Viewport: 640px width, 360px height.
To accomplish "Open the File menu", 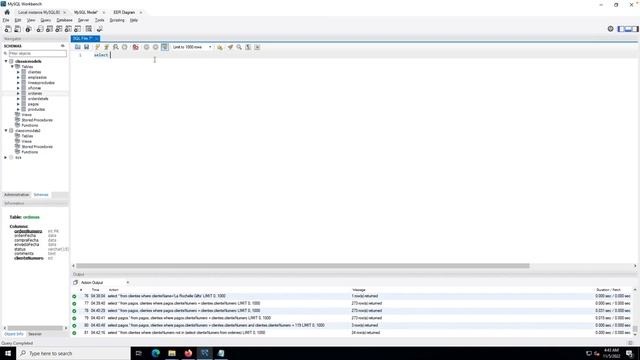I will 6,20.
